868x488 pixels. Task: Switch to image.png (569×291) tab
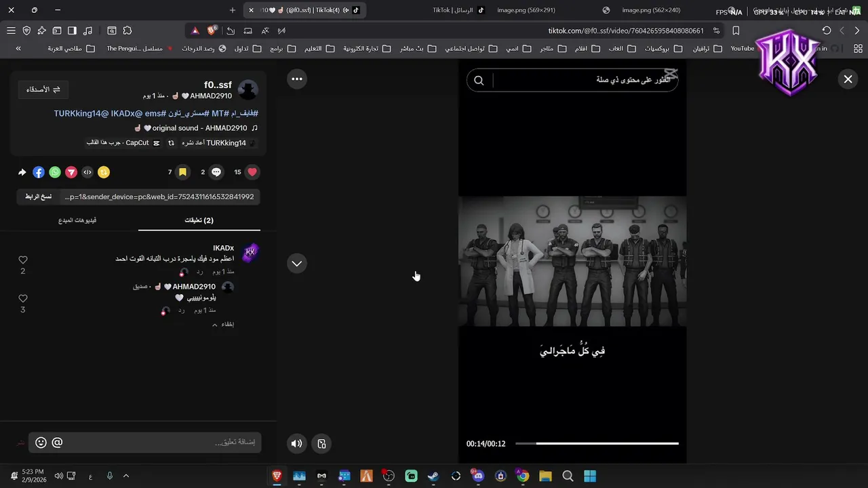pos(526,10)
